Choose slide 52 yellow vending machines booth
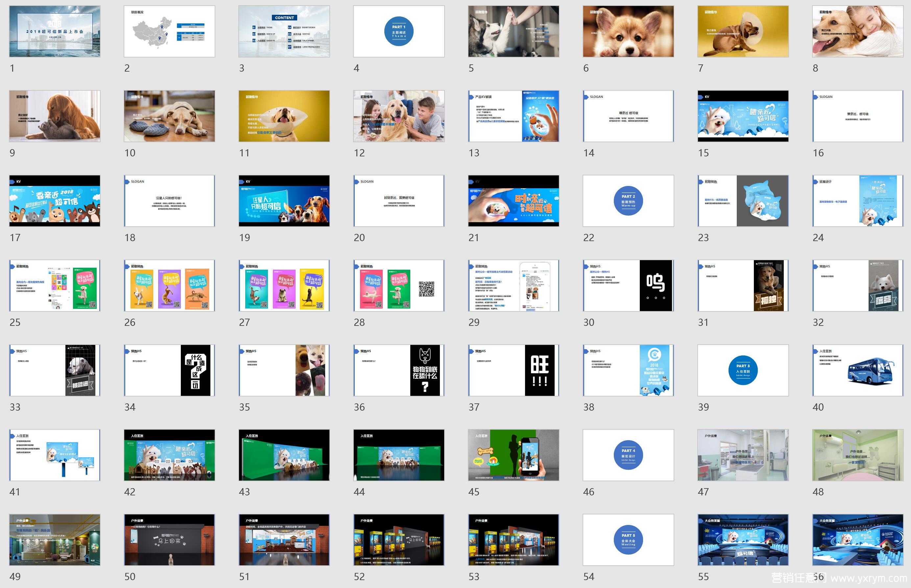This screenshot has height=588, width=911. coord(399,540)
